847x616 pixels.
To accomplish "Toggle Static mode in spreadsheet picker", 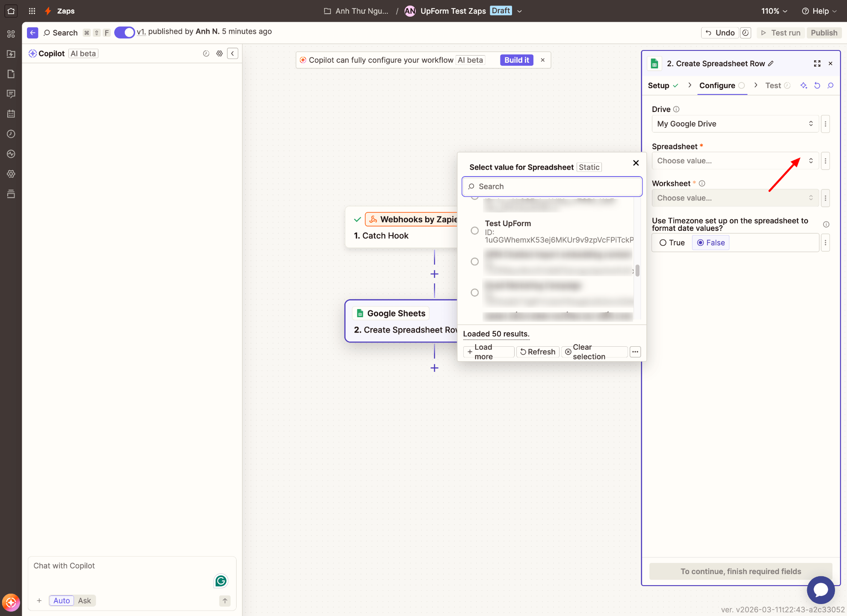I will [x=589, y=167].
